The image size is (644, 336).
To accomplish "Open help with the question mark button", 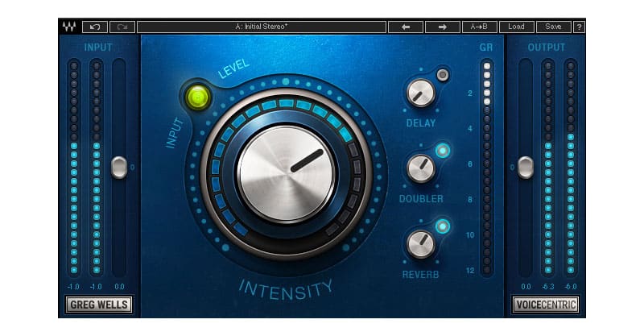I will pyautogui.click(x=579, y=27).
